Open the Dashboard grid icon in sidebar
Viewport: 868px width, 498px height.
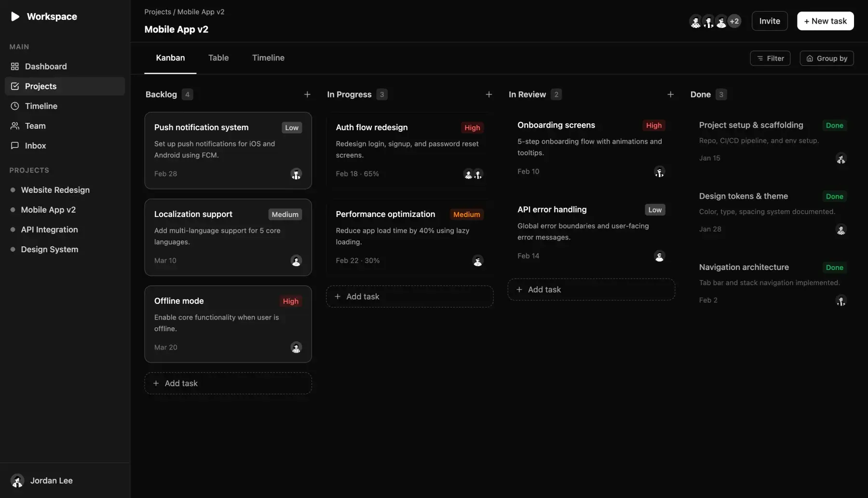point(15,66)
